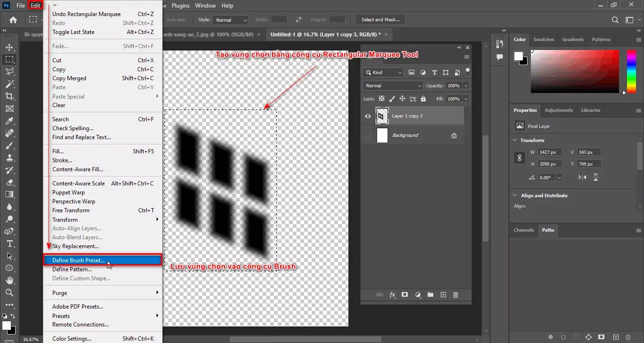Select the Type tool

(9, 244)
